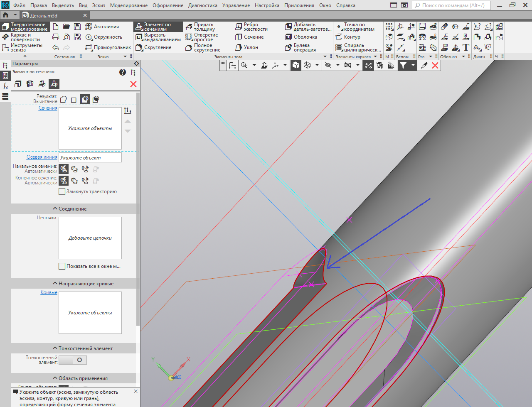Cancel the operation with the red X in Parameters panel

tap(133, 84)
